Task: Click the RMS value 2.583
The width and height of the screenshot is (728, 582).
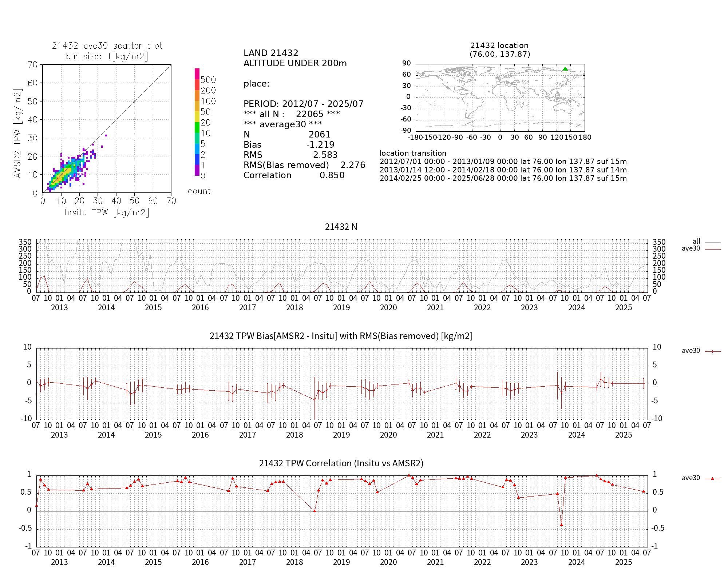Action: [325, 155]
